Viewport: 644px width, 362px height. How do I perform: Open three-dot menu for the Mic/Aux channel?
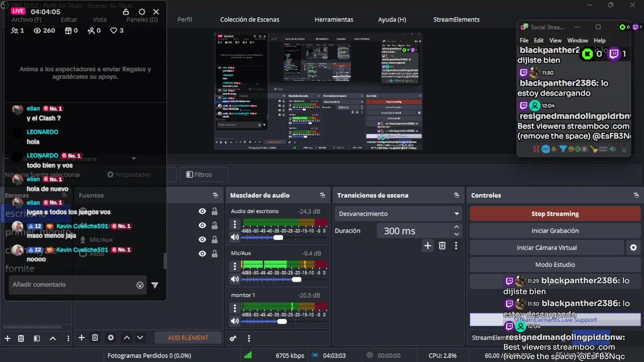pos(234,266)
